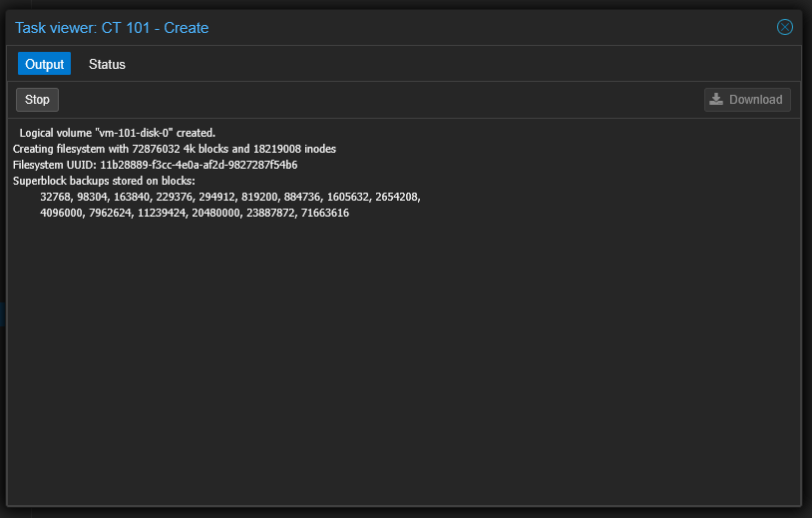This screenshot has width=812, height=518.
Task: Click 'Superblock backups stored on blocks:' line
Action: [104, 182]
